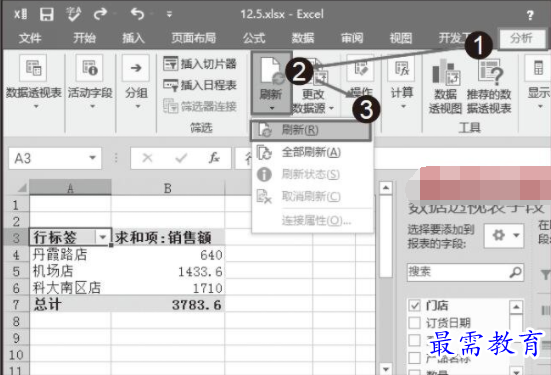Click the Excel logo icon in title bar

20,14
